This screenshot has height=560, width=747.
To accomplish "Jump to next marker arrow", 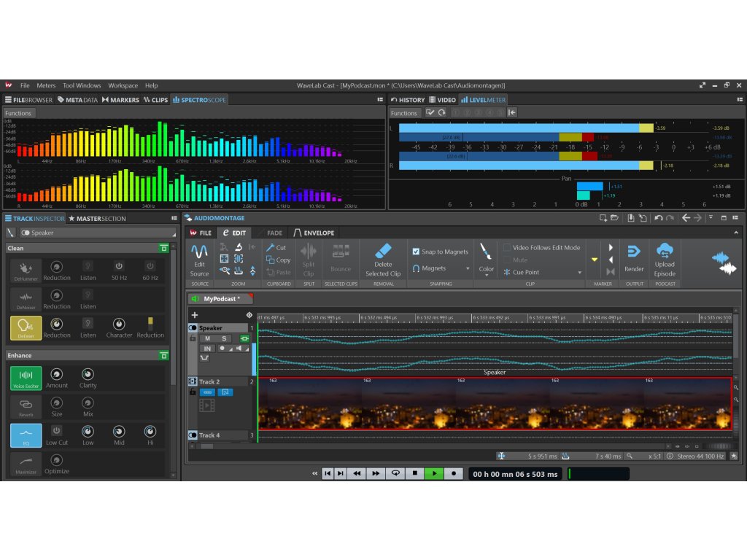I will [611, 247].
